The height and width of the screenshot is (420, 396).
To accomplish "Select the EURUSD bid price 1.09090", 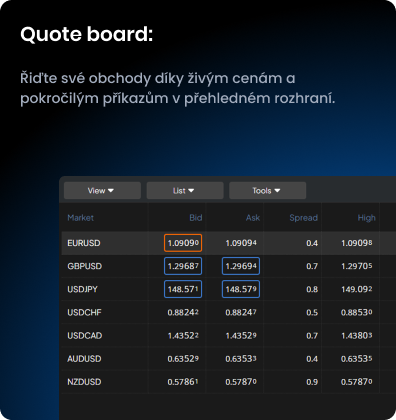I will (x=183, y=243).
